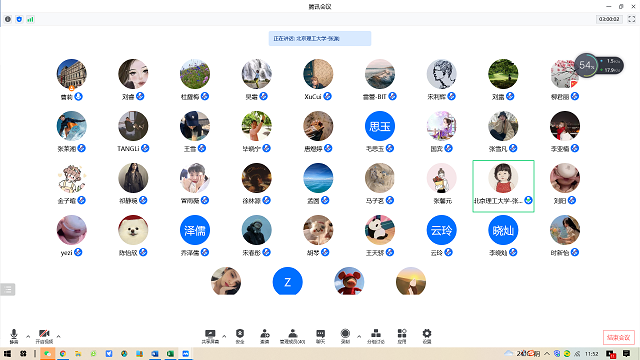Open the Invite participants icon
The height and width of the screenshot is (360, 640).
pyautogui.click(x=264, y=336)
